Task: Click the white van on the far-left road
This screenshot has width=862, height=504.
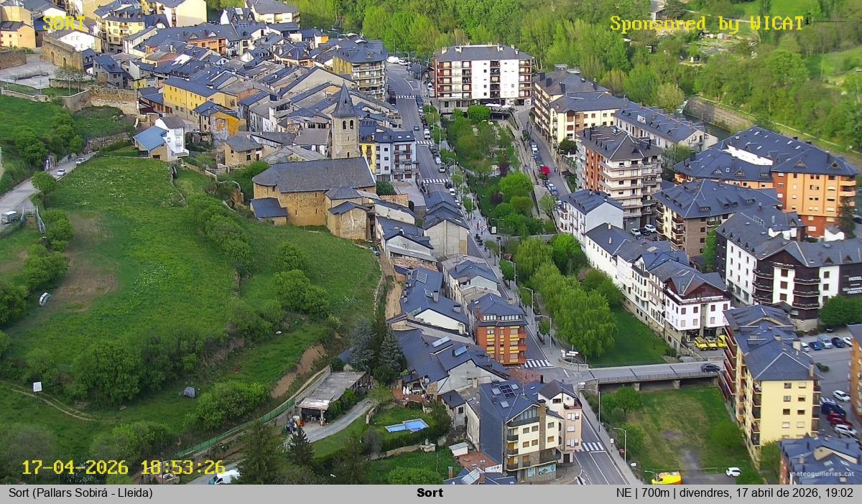Action: tap(9, 216)
